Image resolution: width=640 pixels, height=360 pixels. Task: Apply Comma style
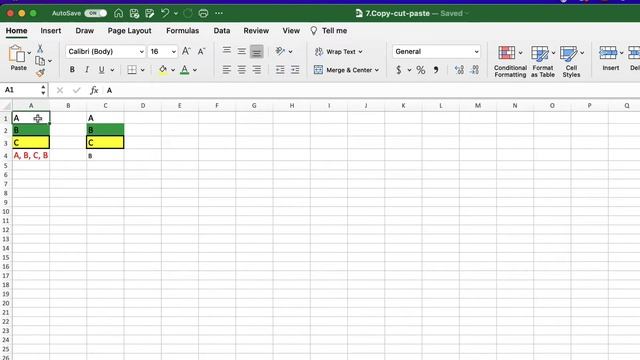436,70
